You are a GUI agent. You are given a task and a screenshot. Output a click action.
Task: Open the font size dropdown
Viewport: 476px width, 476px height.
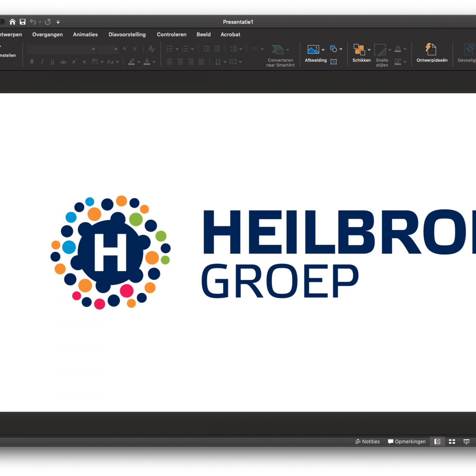[116, 49]
